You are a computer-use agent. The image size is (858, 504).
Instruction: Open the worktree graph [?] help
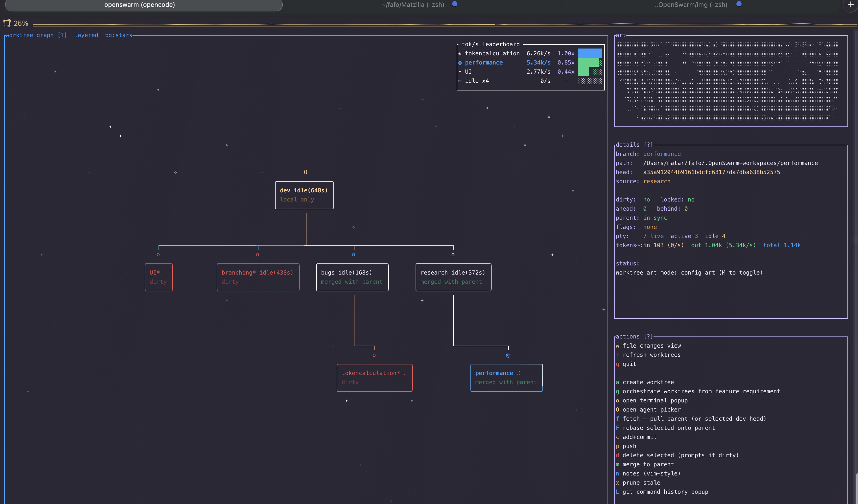click(63, 35)
